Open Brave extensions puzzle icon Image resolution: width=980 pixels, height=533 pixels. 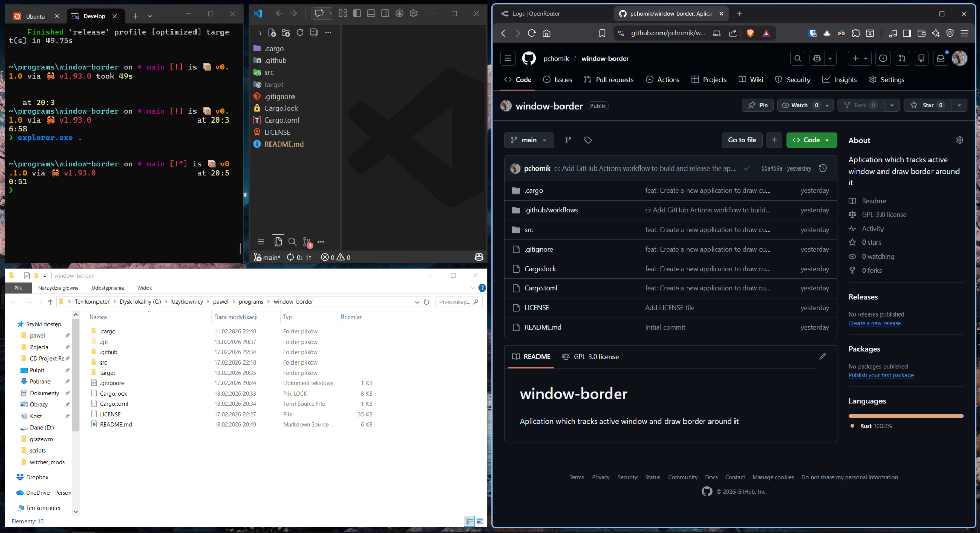click(856, 33)
